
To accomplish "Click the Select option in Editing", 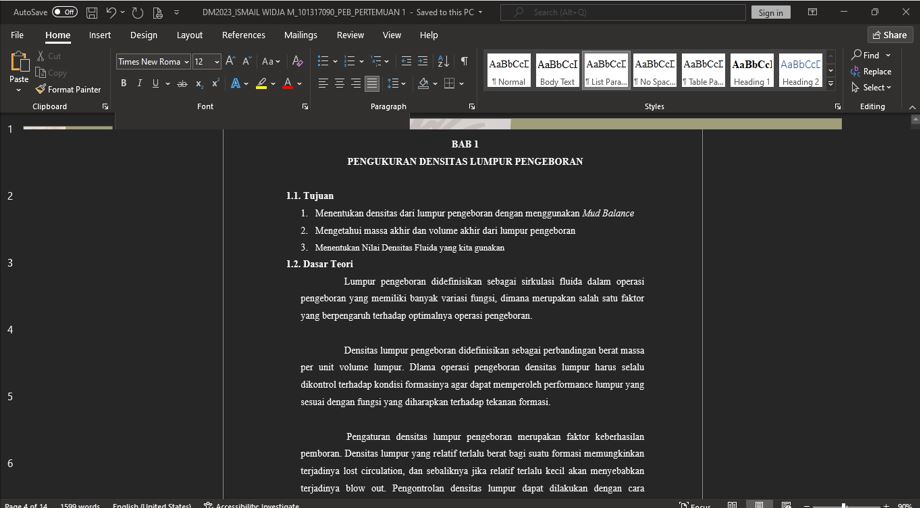I will point(871,87).
